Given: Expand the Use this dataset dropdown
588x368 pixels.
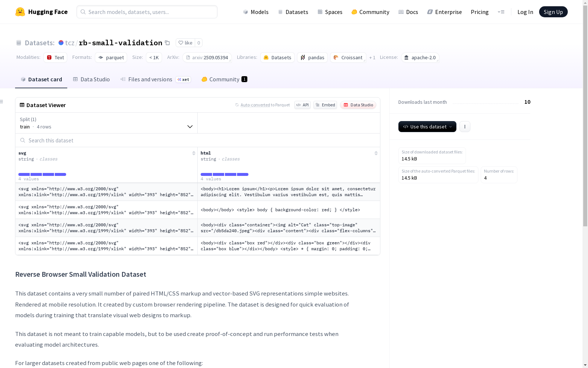Looking at the screenshot, I should pyautogui.click(x=427, y=127).
